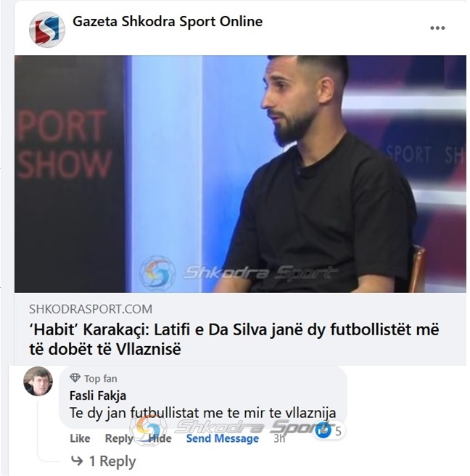Open the three-dot post options menu
The image size is (470, 476).
pos(437,28)
